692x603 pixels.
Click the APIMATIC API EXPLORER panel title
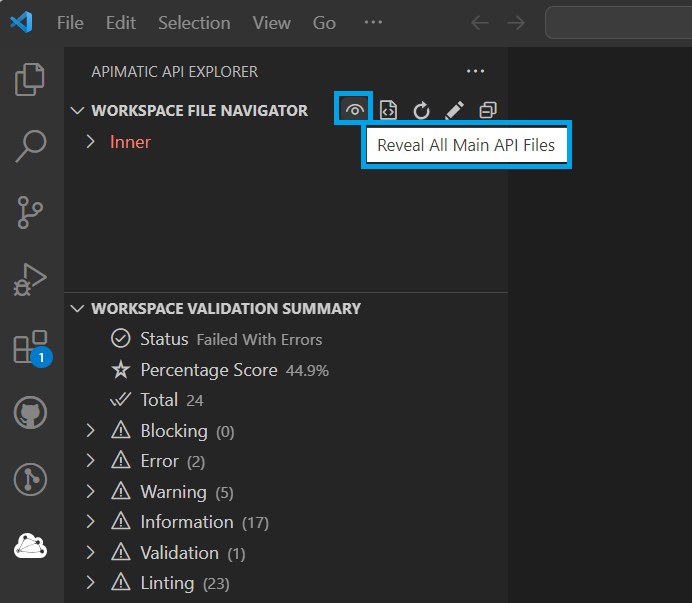pos(174,72)
